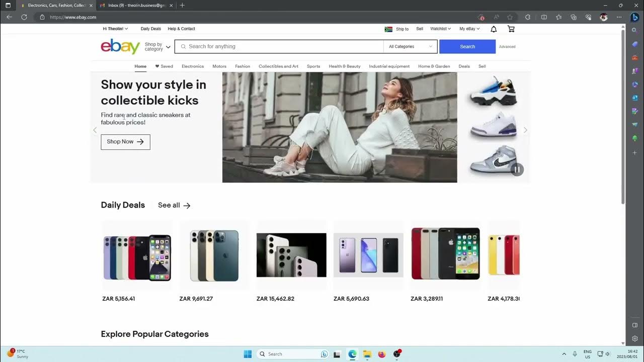The image size is (644, 362).
Task: Open Edge Read aloud icon
Action: 496,17
